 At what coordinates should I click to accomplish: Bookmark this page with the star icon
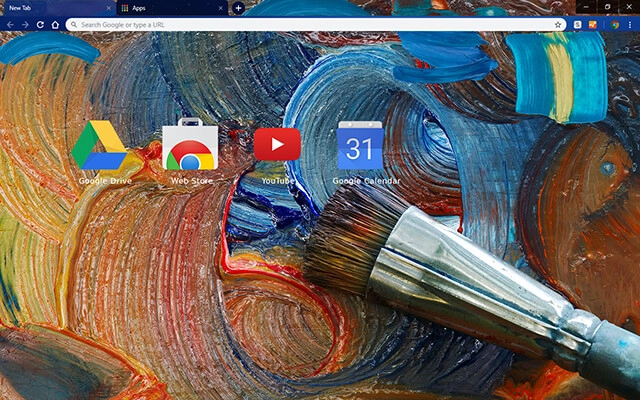[558, 25]
